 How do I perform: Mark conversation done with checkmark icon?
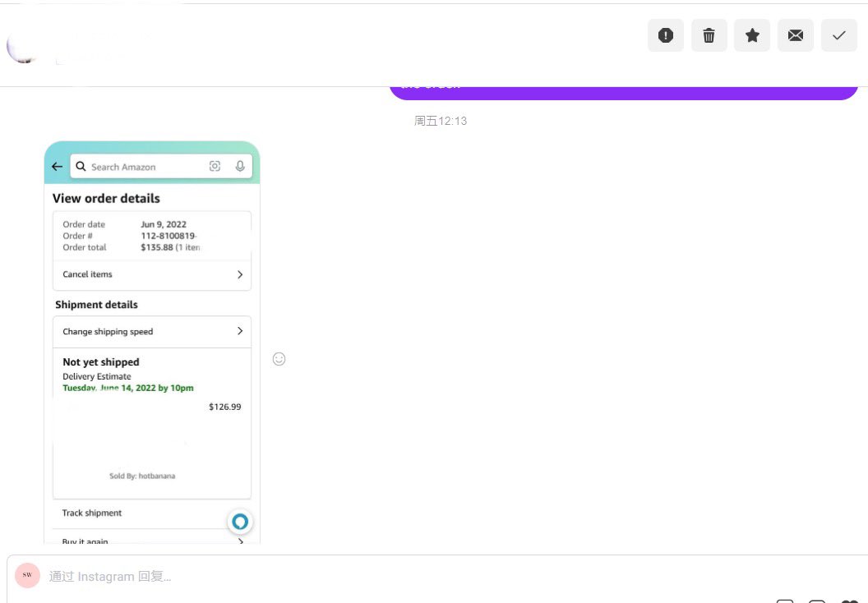(838, 35)
